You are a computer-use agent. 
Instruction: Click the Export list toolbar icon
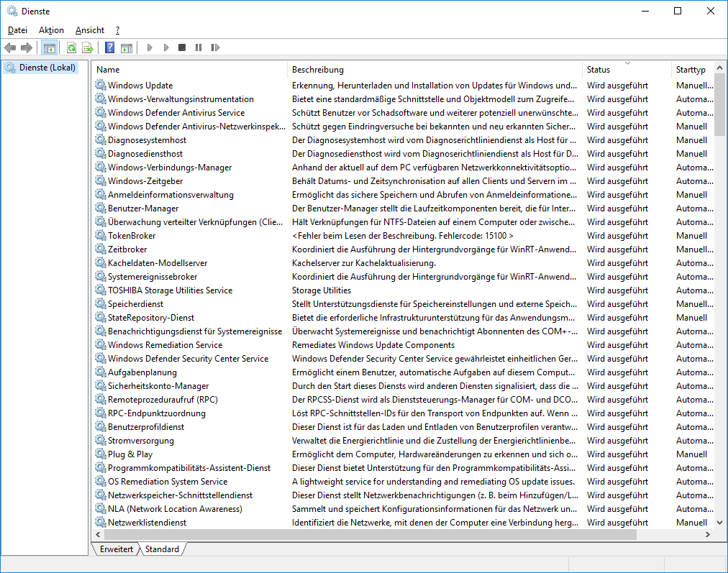coord(87,47)
